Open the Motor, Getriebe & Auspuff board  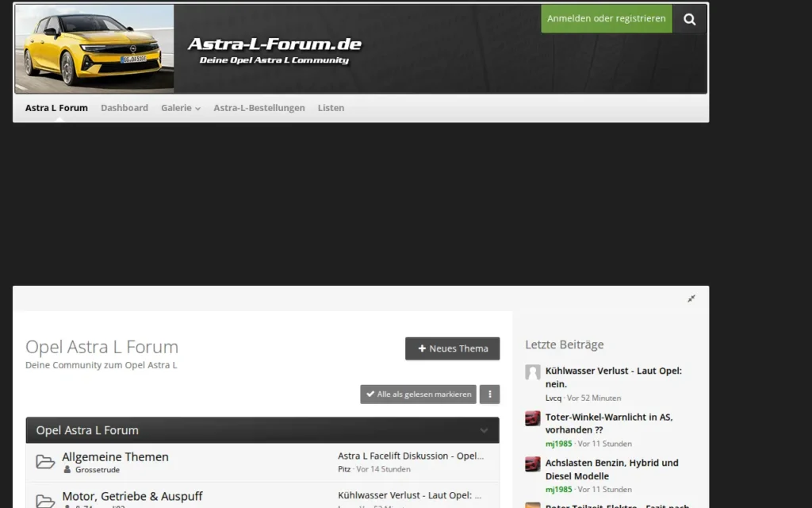[132, 496]
